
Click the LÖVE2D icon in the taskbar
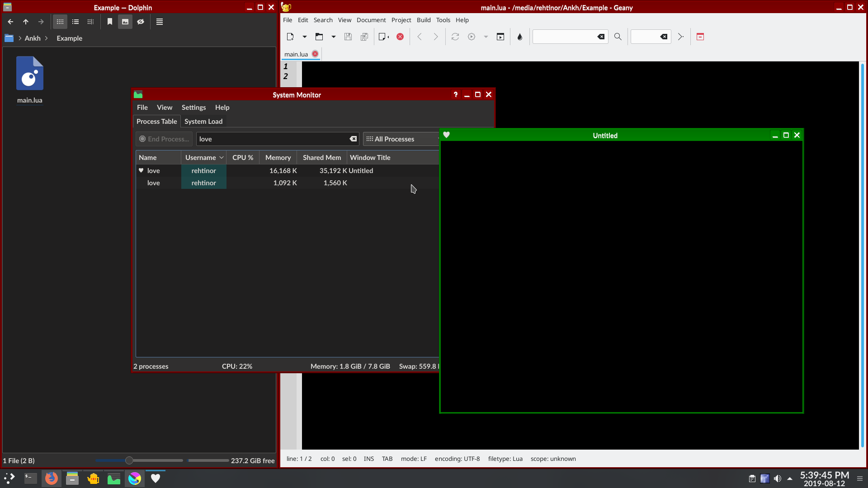[x=155, y=479]
